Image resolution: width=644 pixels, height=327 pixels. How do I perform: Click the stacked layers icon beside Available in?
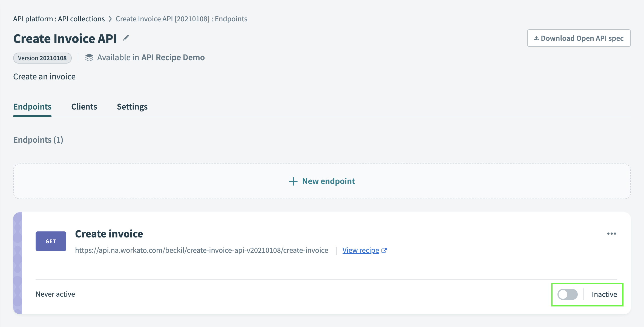(89, 58)
